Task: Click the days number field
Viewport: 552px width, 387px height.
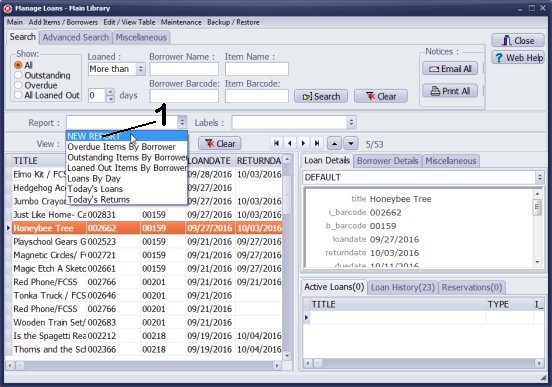Action: [97, 95]
